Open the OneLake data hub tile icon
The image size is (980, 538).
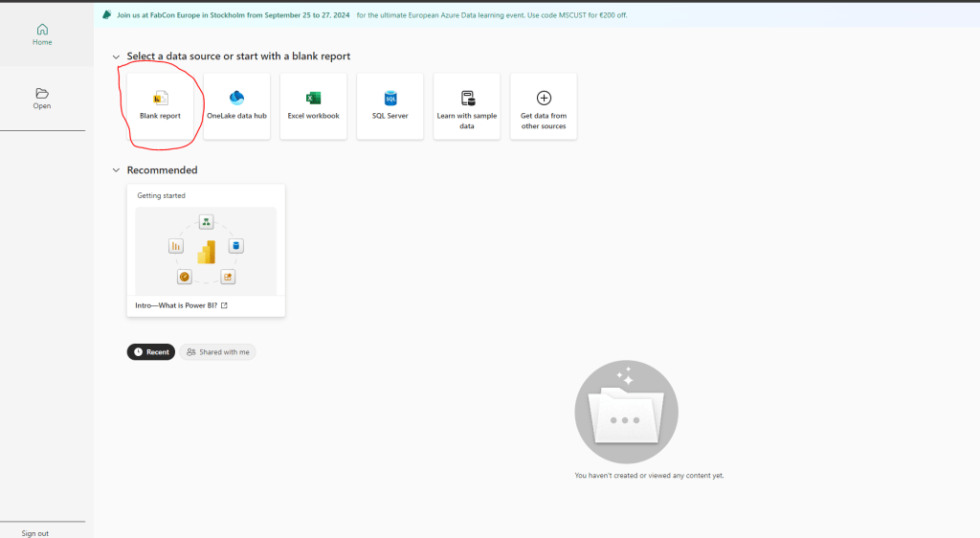coord(237,98)
